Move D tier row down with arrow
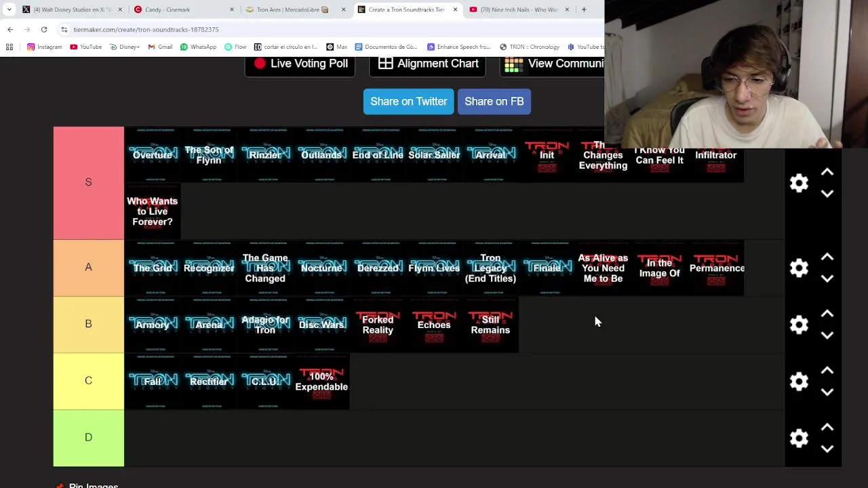The image size is (868, 488). click(x=827, y=449)
